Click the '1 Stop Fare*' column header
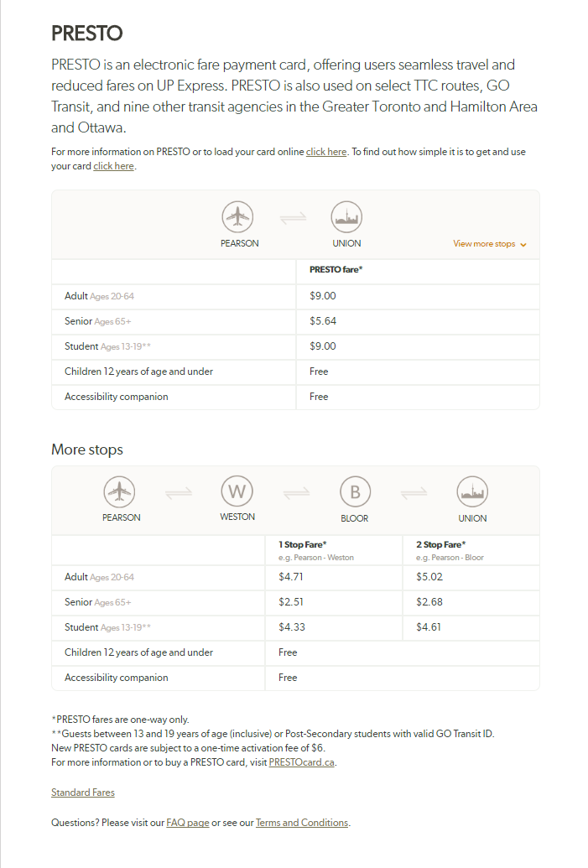 (302, 544)
